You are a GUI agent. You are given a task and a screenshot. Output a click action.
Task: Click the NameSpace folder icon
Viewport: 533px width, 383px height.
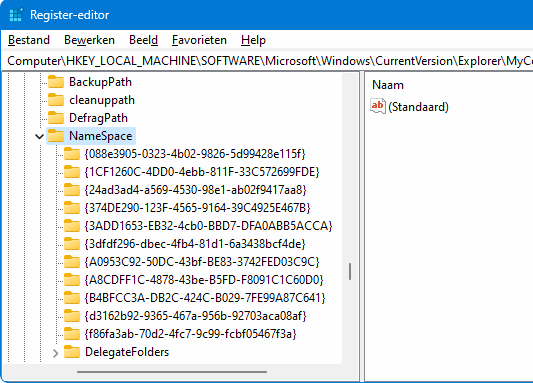(x=56, y=136)
